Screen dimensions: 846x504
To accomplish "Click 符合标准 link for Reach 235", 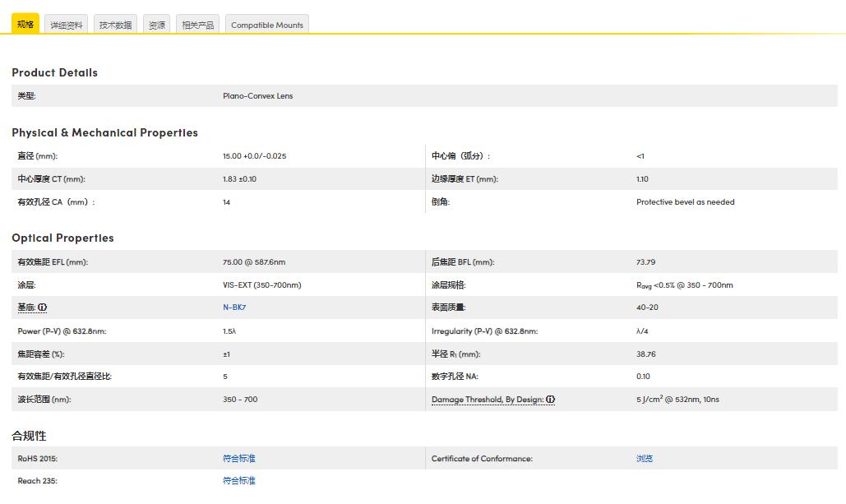I will 239,481.
